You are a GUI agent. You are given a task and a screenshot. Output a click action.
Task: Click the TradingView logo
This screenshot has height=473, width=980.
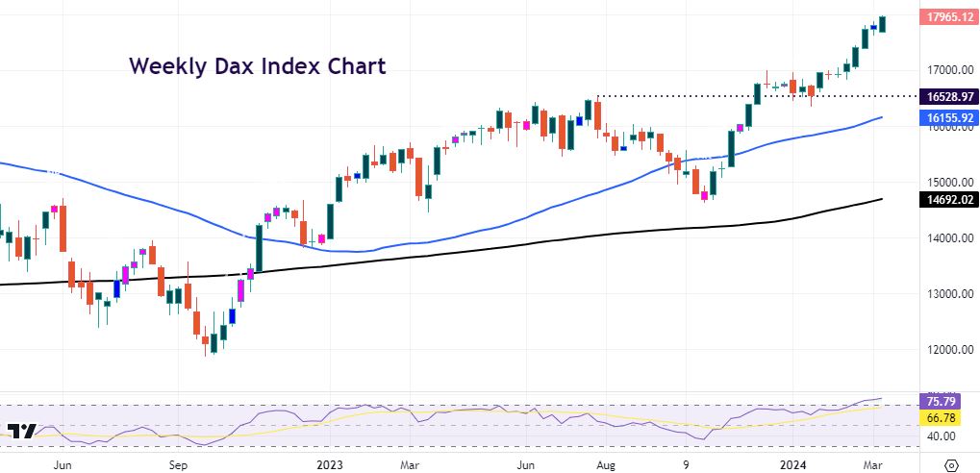click(20, 433)
